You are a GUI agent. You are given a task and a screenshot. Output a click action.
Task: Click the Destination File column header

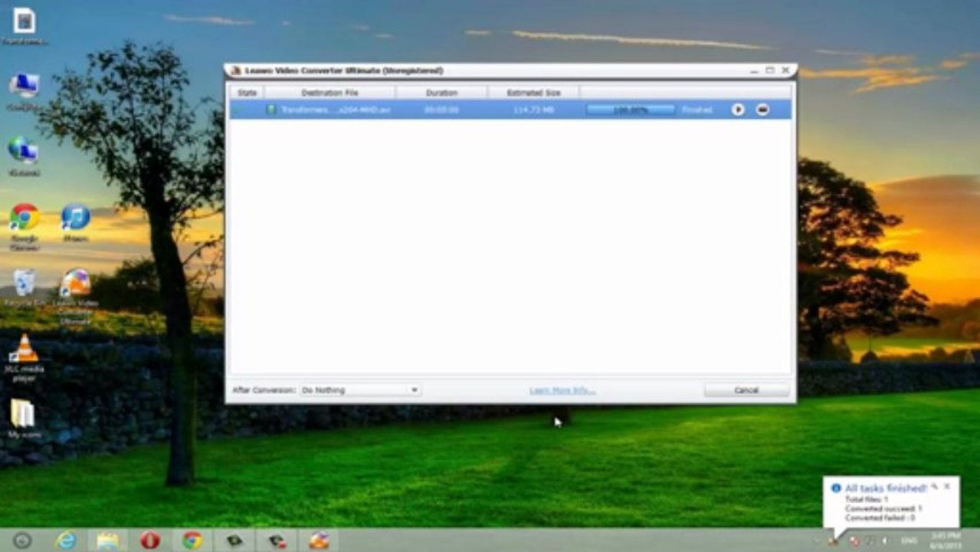(x=330, y=93)
